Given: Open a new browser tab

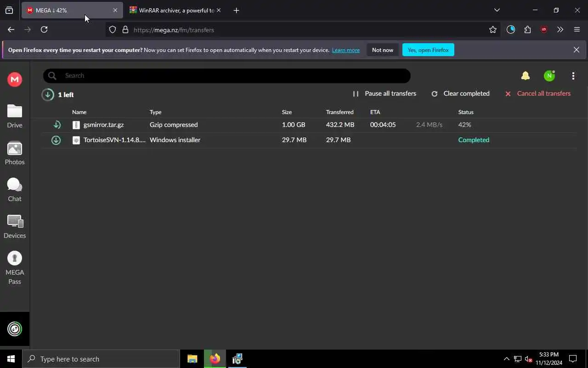Looking at the screenshot, I should (236, 10).
